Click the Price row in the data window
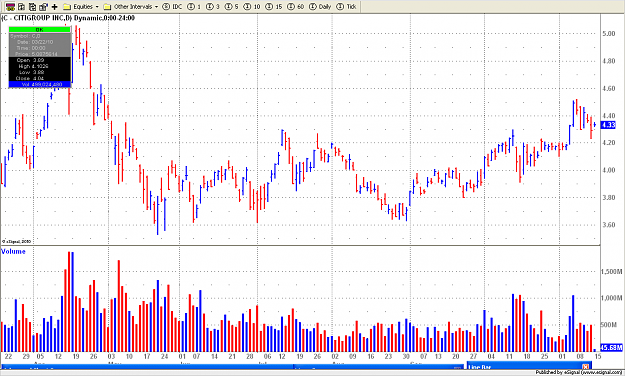625x376 pixels. [39, 54]
